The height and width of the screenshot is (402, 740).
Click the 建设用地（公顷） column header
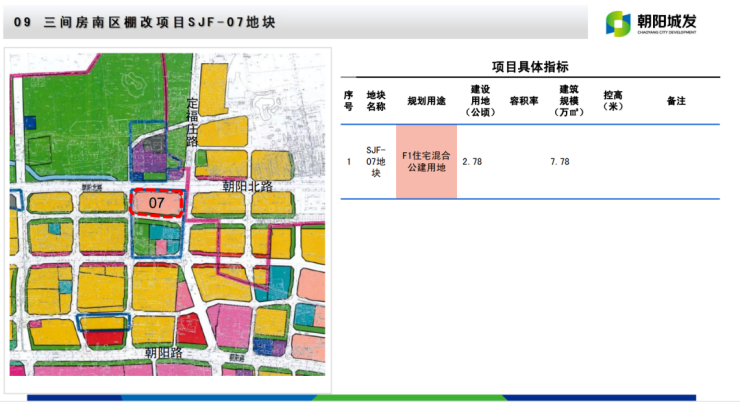480,100
